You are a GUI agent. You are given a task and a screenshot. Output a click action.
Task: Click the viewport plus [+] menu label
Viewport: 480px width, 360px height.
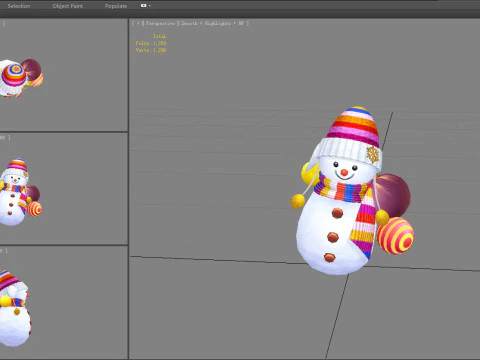138,23
